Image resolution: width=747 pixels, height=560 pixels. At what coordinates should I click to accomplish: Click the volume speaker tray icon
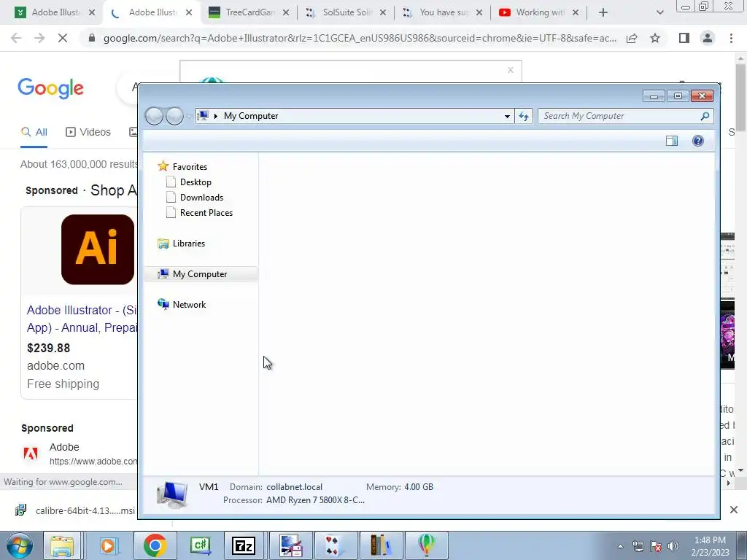click(673, 546)
